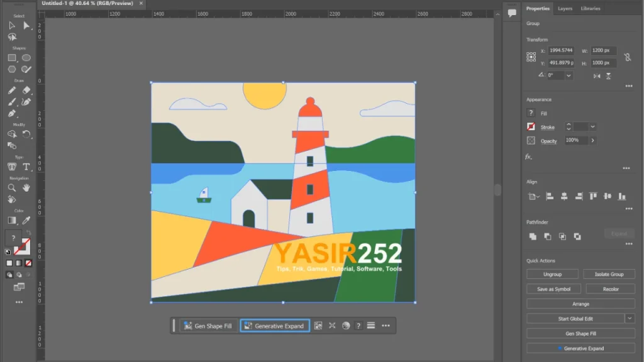The height and width of the screenshot is (362, 644).
Task: Click Gen Shape Fill in the contextual taskbar
Action: (209, 326)
